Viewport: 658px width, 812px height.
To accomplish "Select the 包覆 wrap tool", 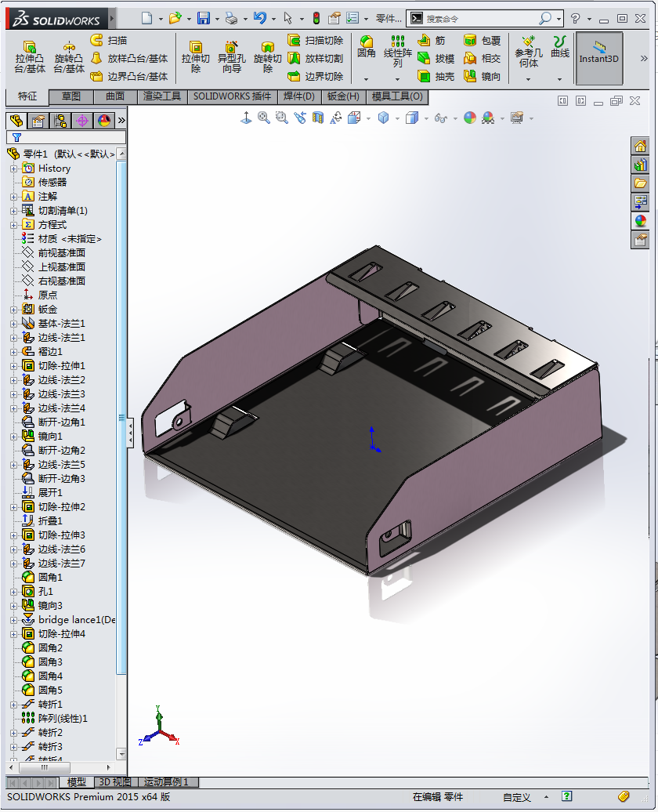I will pyautogui.click(x=482, y=41).
